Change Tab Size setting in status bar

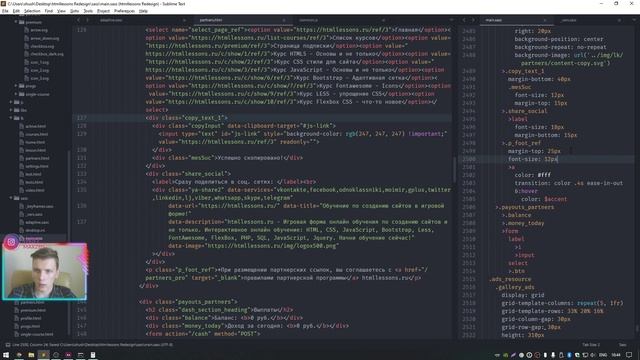(x=591, y=345)
